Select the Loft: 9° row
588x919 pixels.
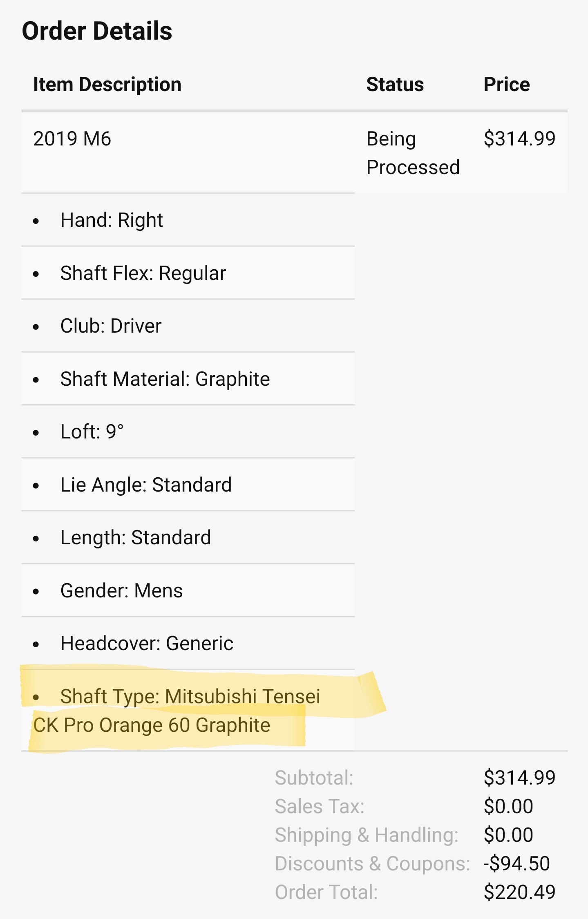pyautogui.click(x=92, y=432)
